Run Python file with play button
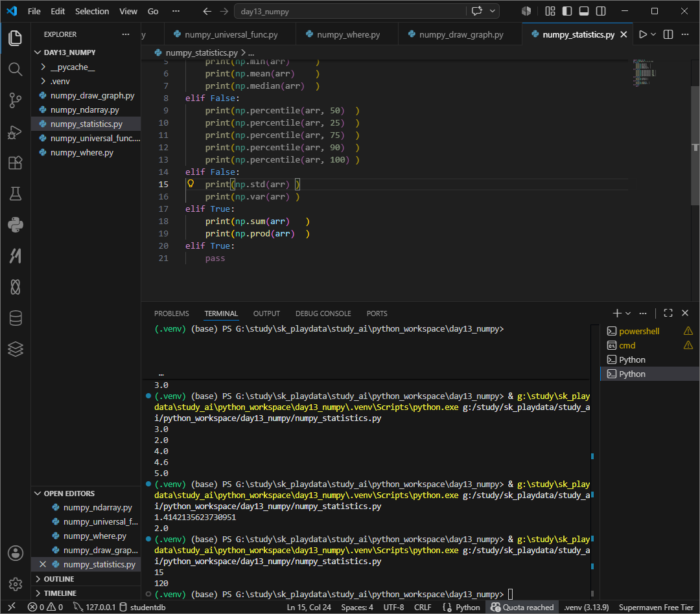Image resolution: width=700 pixels, height=614 pixels. 642,34
